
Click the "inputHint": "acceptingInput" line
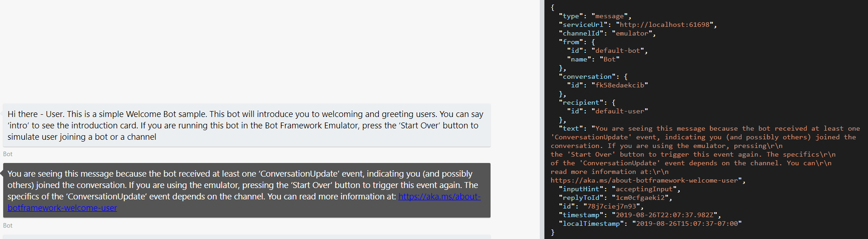click(620, 189)
